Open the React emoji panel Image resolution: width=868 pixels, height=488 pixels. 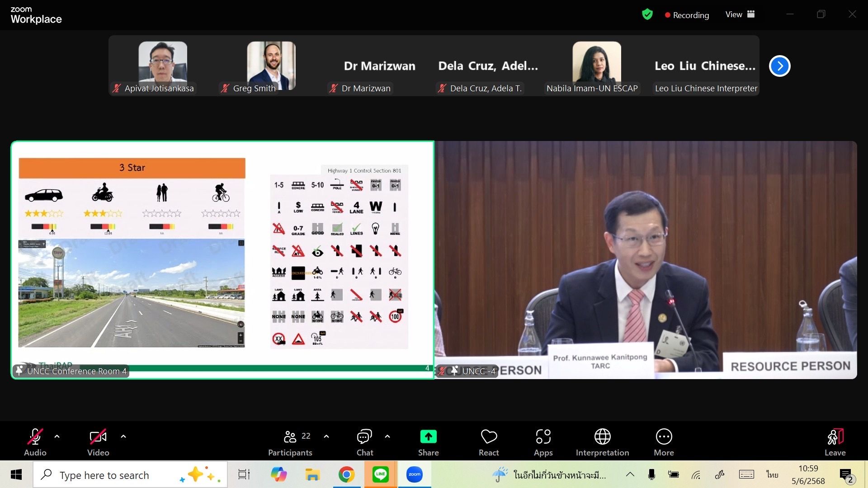(489, 442)
